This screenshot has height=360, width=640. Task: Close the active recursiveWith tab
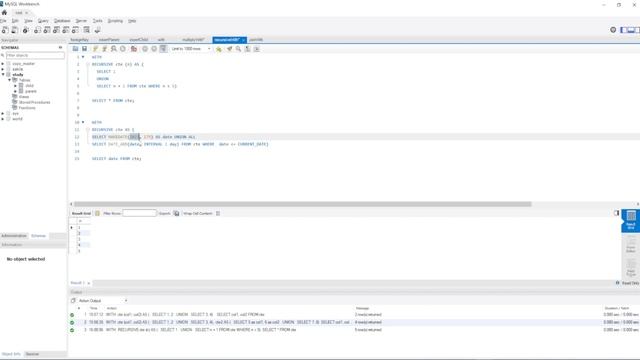[243, 40]
